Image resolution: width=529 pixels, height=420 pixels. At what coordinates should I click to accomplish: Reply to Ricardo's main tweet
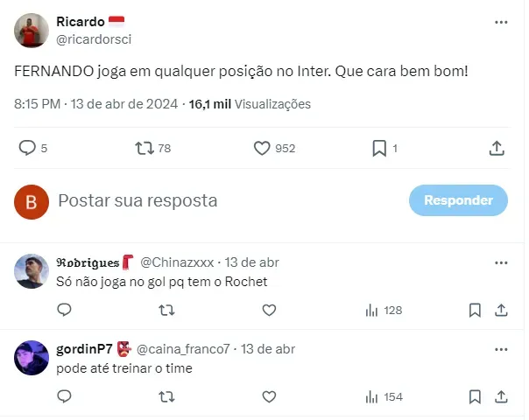(x=28, y=149)
